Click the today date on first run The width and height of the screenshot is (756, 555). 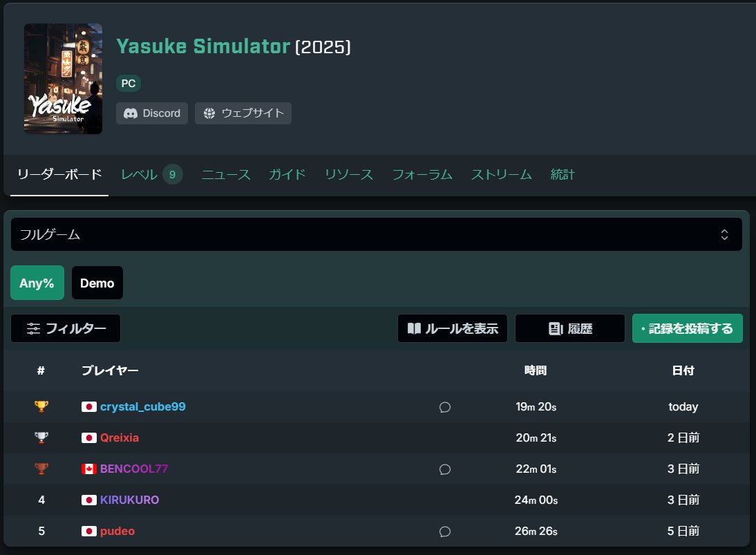pyautogui.click(x=683, y=406)
